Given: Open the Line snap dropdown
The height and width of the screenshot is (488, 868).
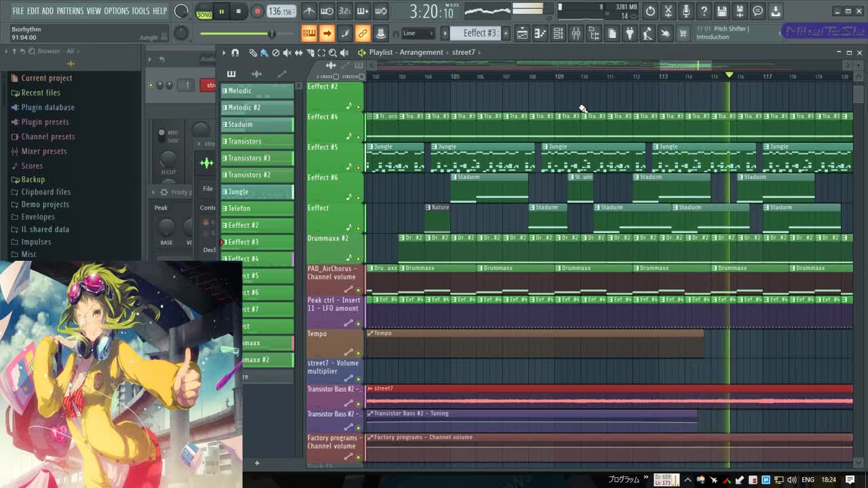Looking at the screenshot, I should 418,33.
